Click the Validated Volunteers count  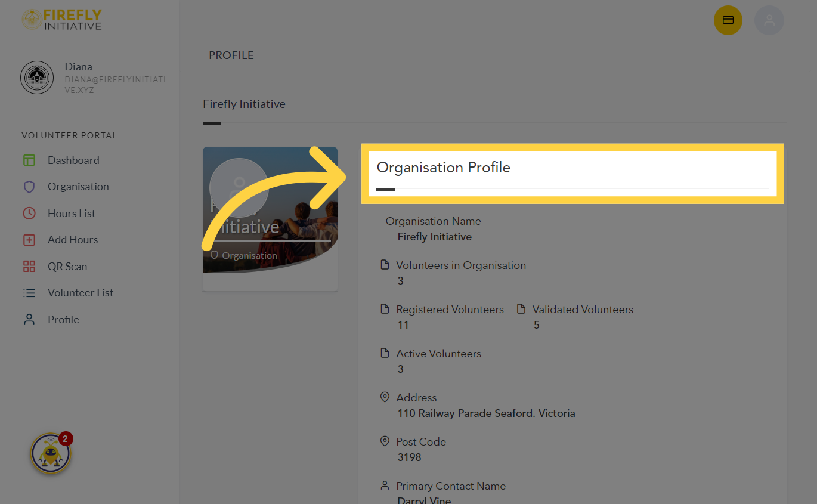tap(536, 324)
